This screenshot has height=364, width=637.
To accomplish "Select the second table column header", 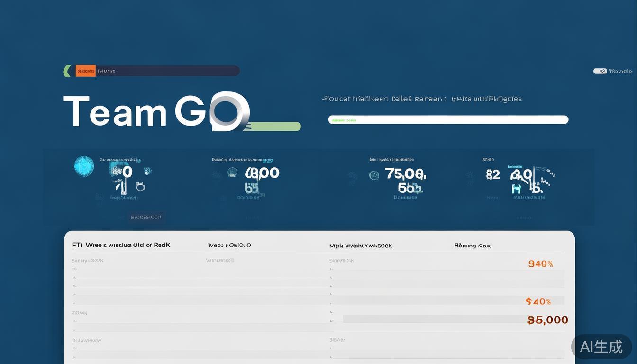I will click(x=229, y=245).
